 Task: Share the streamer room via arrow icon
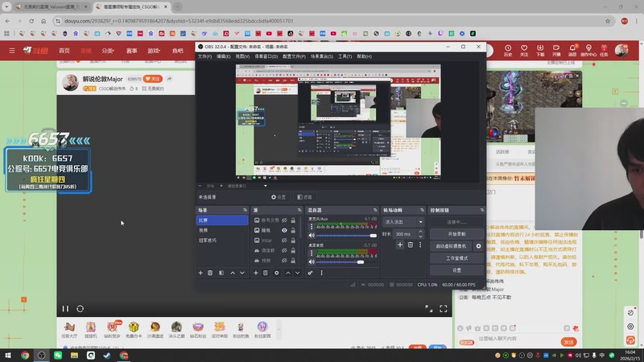tap(169, 79)
